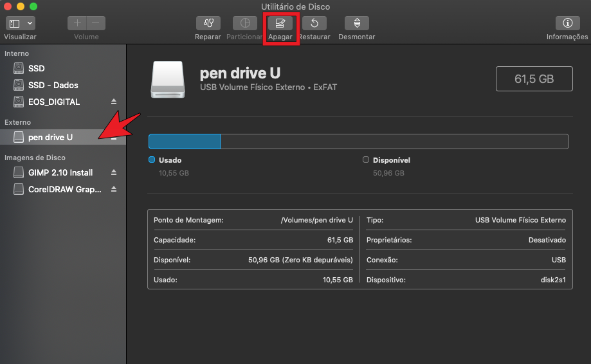Click the Reparar first aid icon
The height and width of the screenshot is (364, 591).
coord(208,23)
